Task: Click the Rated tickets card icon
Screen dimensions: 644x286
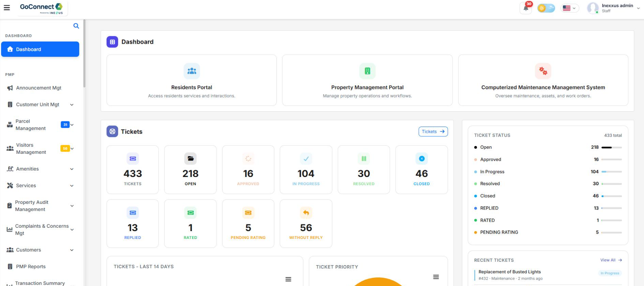Action: tap(190, 213)
